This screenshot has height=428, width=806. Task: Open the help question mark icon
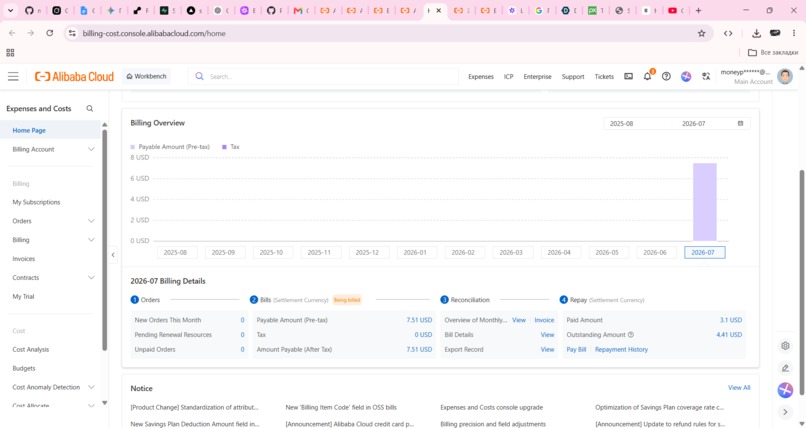coord(666,76)
